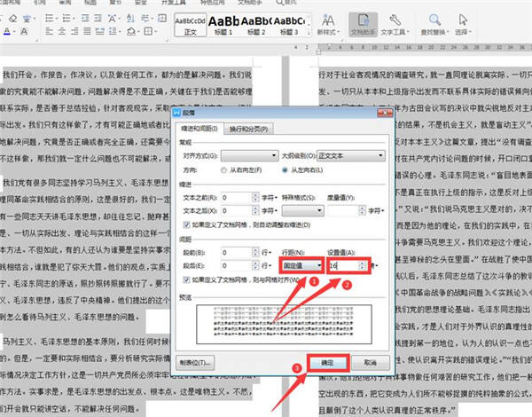Align text right in ribbon
This screenshot has width=532, height=417.
pyautogui.click(x=74, y=32)
